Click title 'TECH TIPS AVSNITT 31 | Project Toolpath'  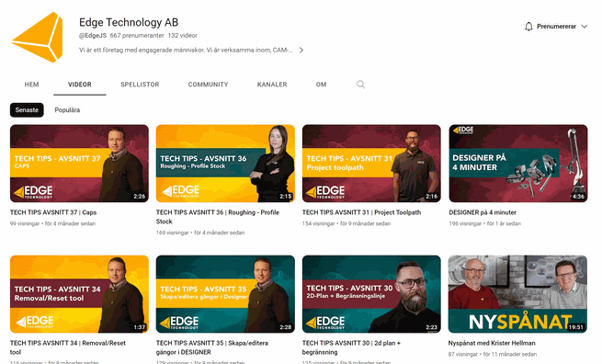click(361, 212)
